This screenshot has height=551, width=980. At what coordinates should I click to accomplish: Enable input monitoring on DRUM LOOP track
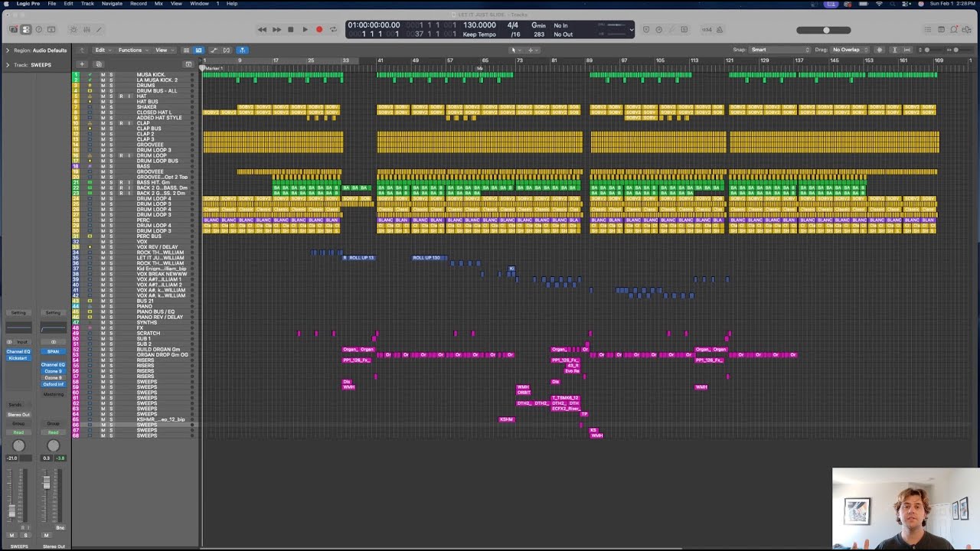click(129, 155)
